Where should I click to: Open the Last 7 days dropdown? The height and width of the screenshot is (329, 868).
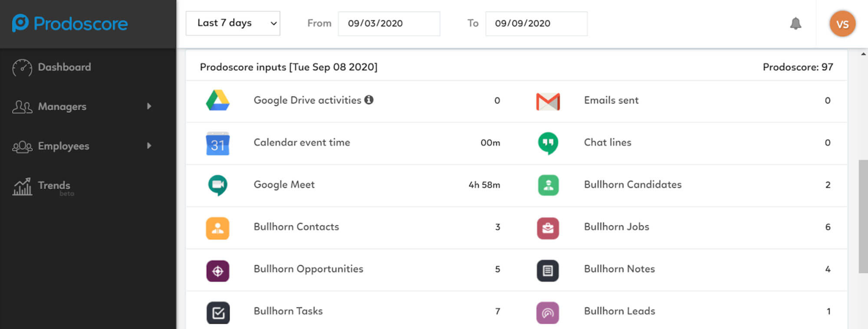(x=233, y=23)
